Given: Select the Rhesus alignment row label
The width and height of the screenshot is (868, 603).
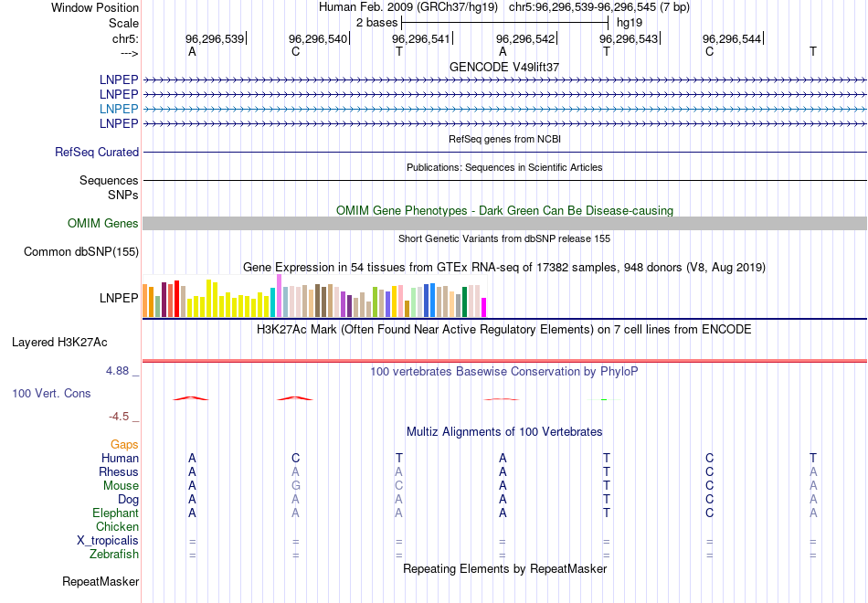Looking at the screenshot, I should [119, 471].
